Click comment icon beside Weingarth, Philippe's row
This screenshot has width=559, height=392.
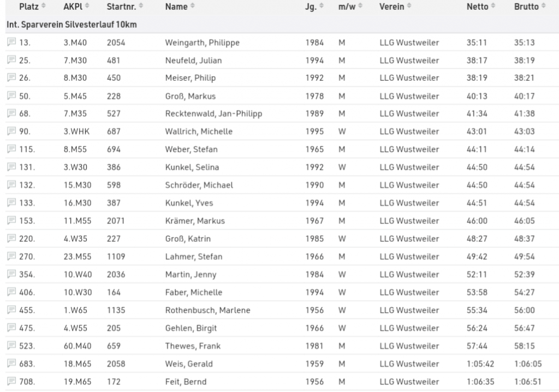point(11,43)
